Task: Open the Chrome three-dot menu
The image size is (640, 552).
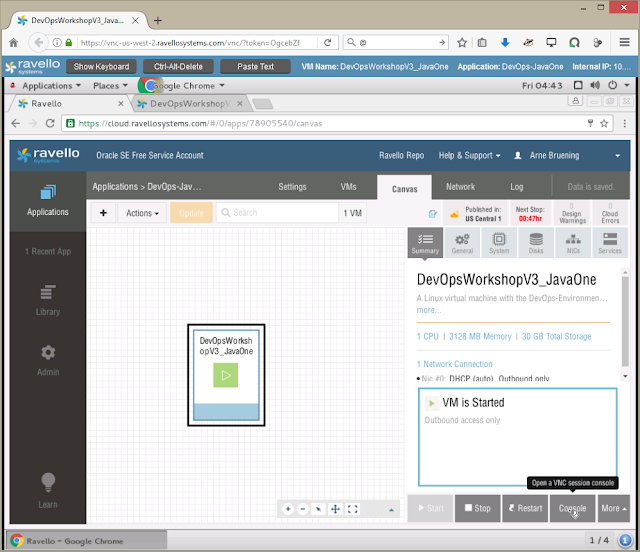Action: (x=624, y=123)
